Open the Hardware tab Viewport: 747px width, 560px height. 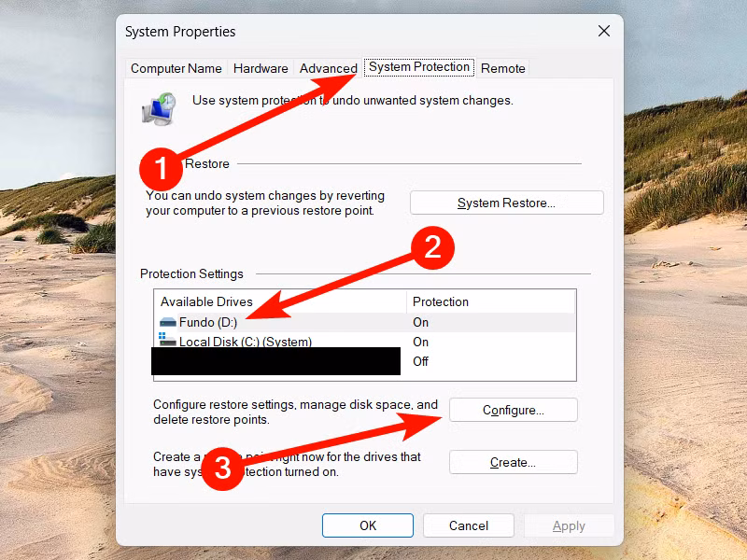(x=261, y=68)
